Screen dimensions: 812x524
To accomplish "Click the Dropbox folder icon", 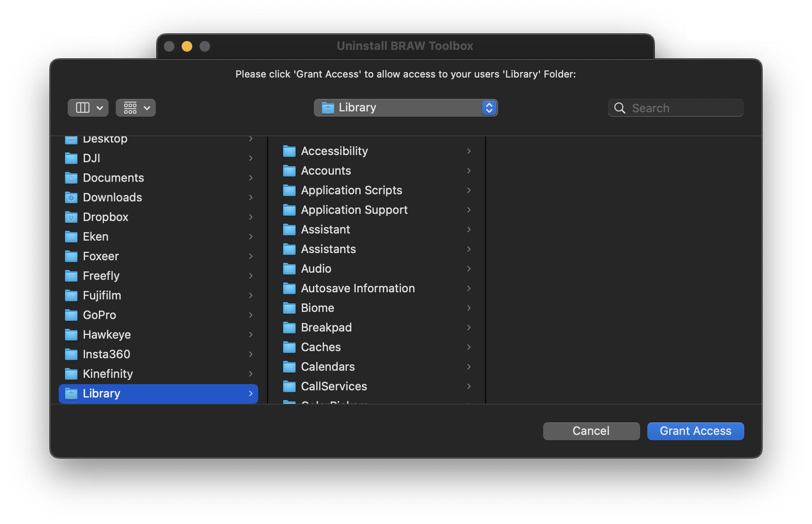I will coord(71,217).
